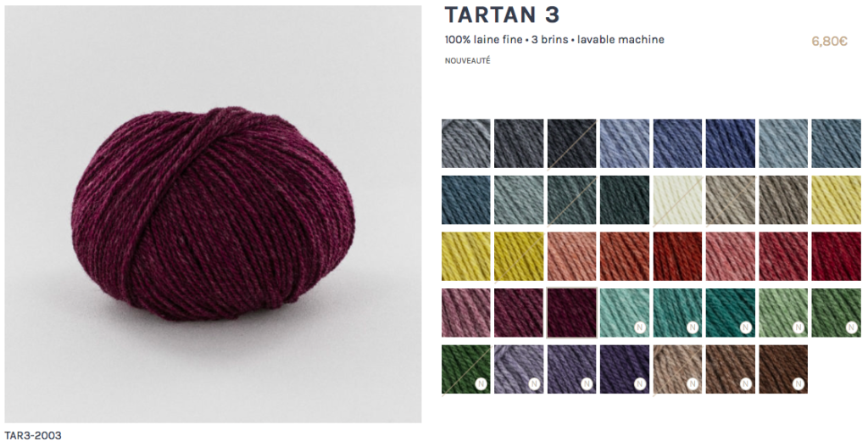Pick the mint green swatch with N badge

coord(625,312)
